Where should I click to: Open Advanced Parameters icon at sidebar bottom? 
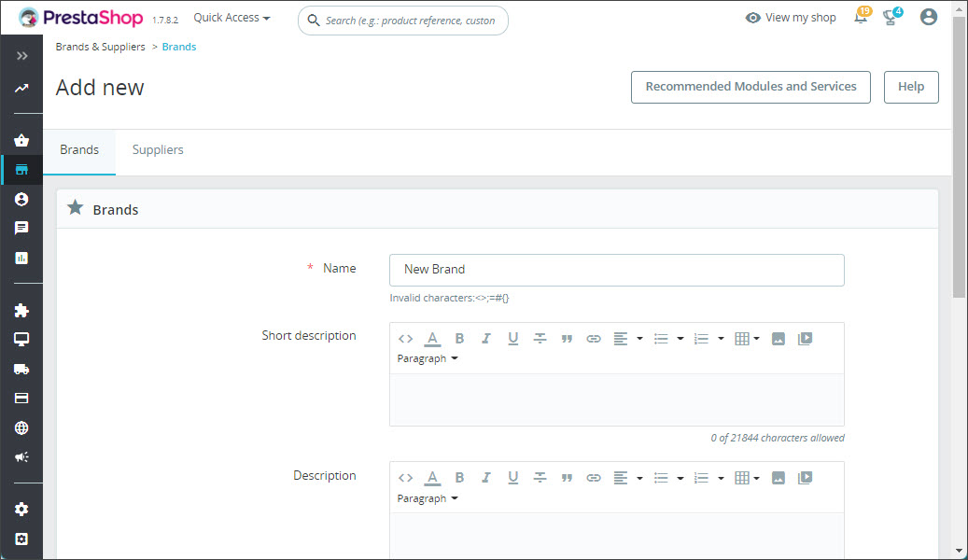tap(21, 539)
